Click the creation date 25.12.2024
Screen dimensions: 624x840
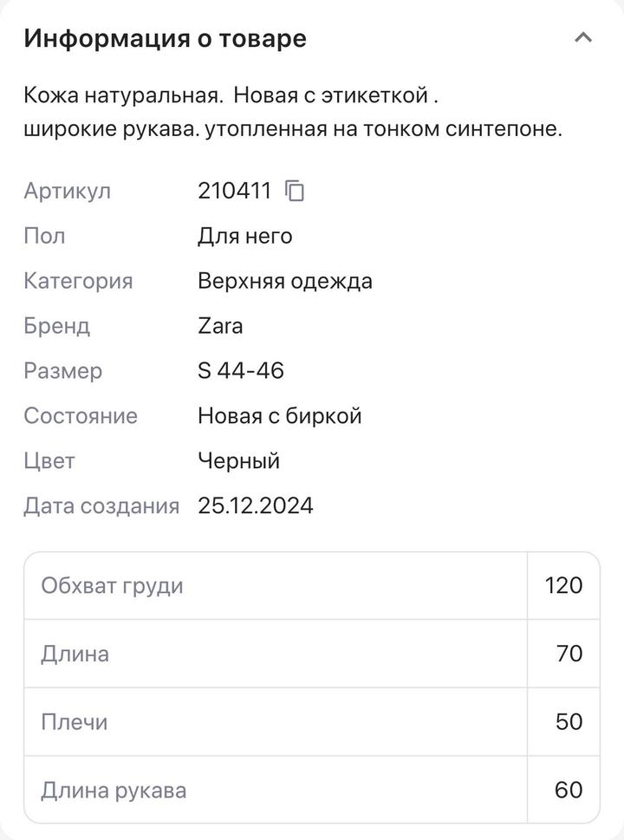click(x=255, y=506)
